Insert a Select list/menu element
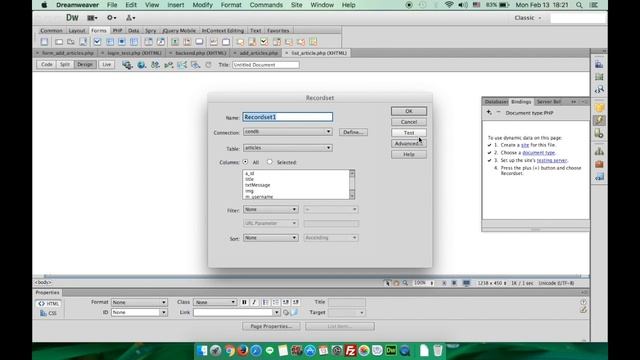The width and height of the screenshot is (640, 360). (x=149, y=42)
